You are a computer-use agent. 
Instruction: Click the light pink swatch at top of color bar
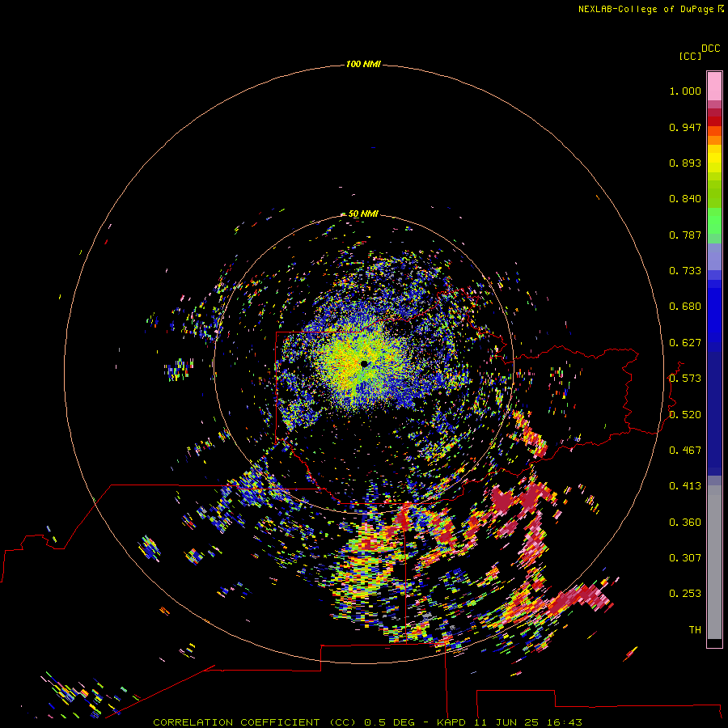[x=714, y=87]
